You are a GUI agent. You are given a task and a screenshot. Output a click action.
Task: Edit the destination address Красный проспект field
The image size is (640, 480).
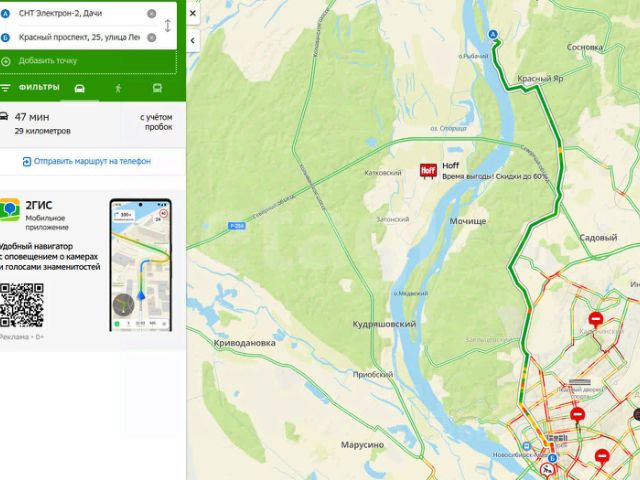point(79,38)
